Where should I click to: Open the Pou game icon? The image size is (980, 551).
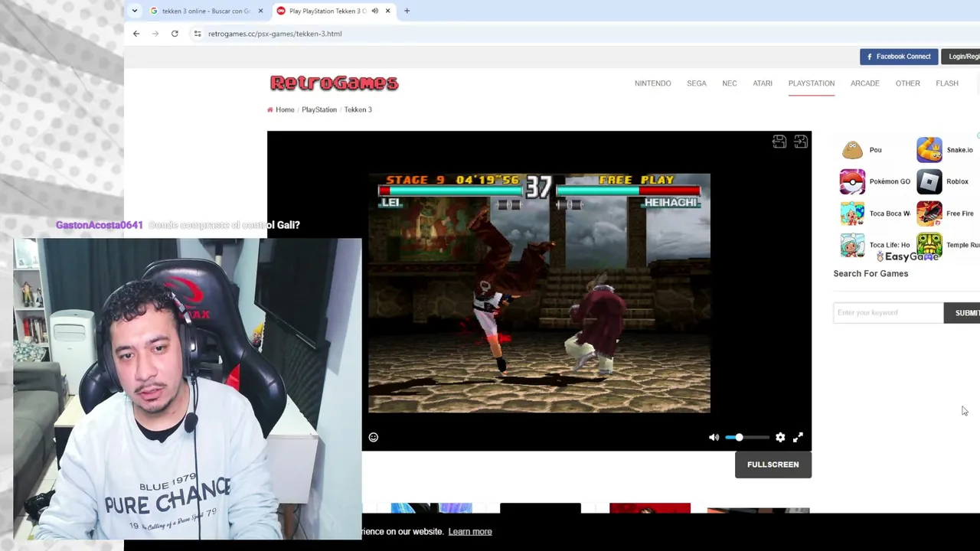[852, 150]
